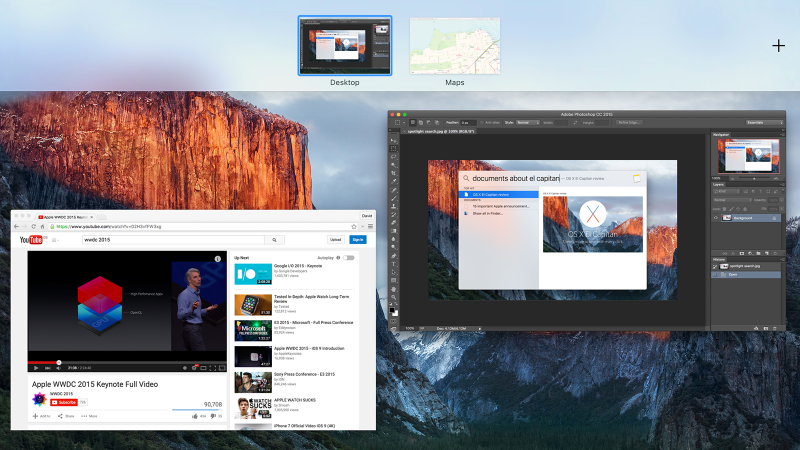
Task: Select the Eraser tool in Photoshop
Action: pyautogui.click(x=393, y=222)
